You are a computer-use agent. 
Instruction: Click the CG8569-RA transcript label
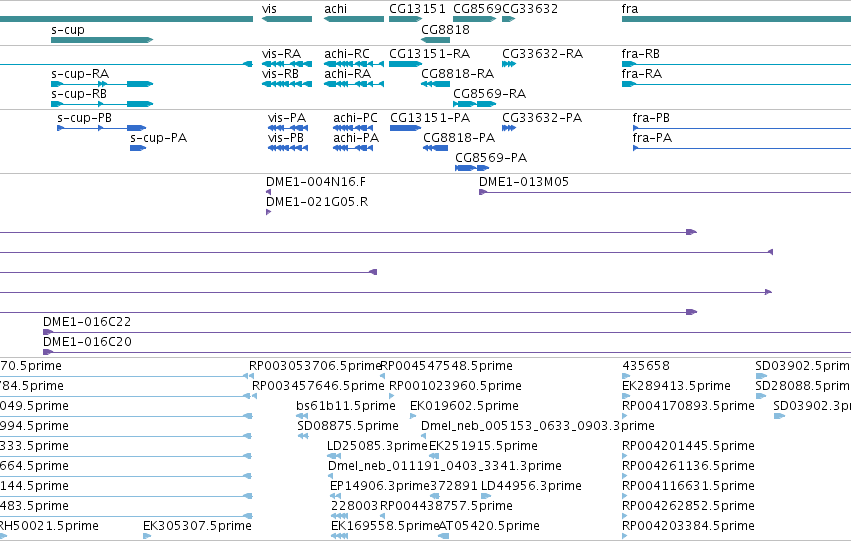click(490, 93)
